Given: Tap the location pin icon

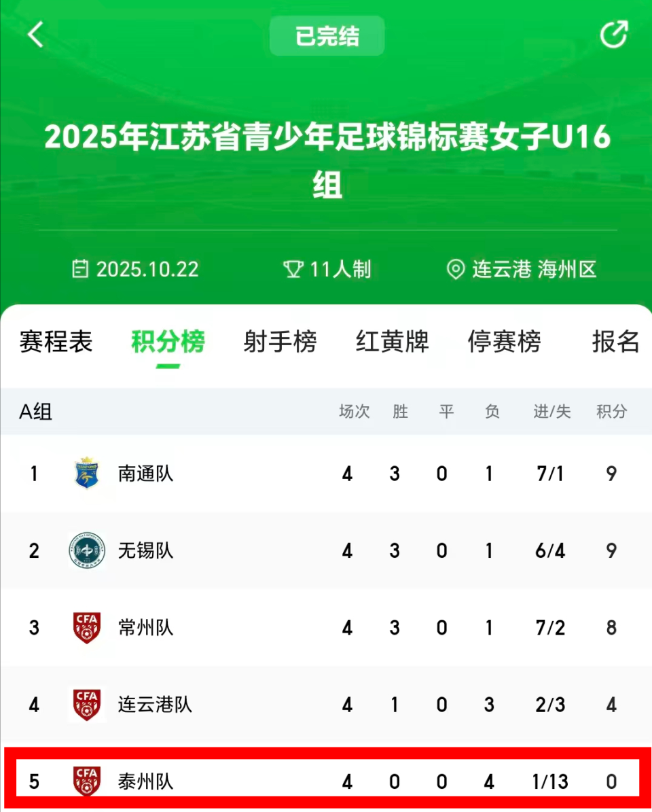Looking at the screenshot, I should click(454, 270).
